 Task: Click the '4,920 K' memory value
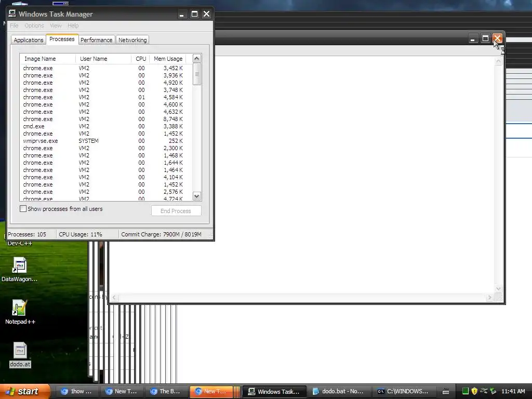click(173, 83)
